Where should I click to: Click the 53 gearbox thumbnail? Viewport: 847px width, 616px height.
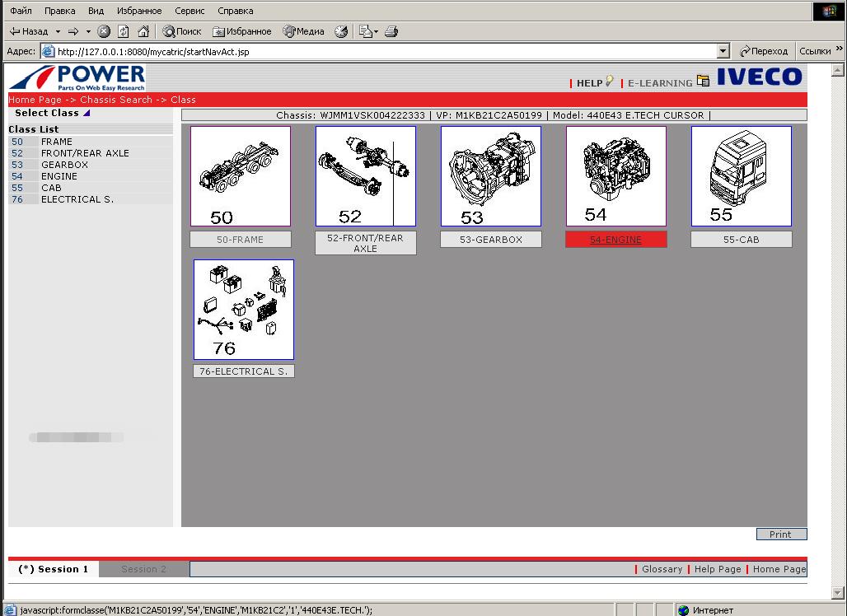pyautogui.click(x=491, y=176)
